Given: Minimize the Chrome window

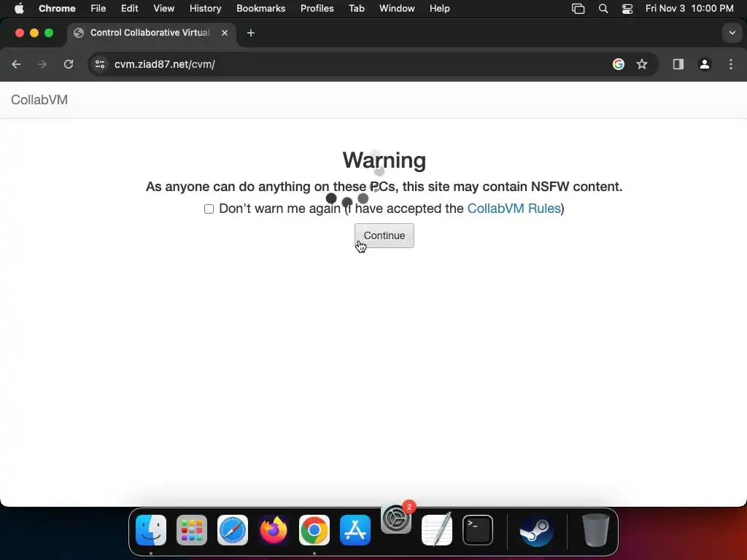Looking at the screenshot, I should point(34,33).
